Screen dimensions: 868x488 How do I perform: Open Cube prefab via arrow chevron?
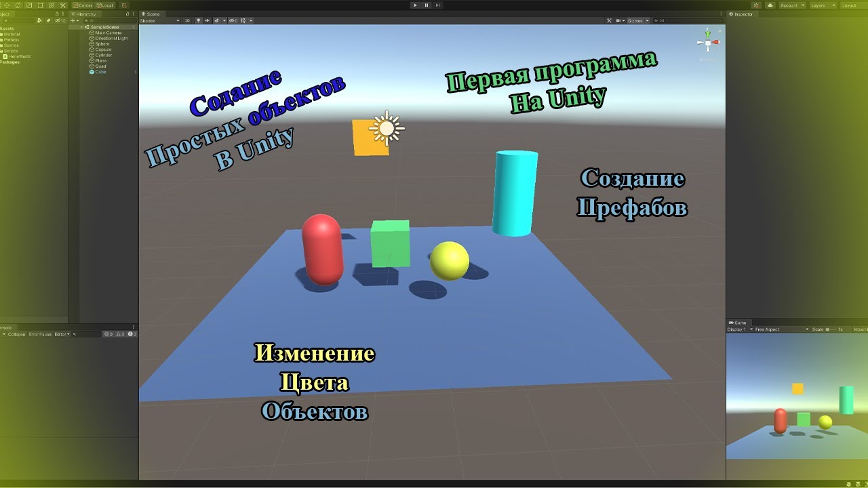[x=136, y=72]
